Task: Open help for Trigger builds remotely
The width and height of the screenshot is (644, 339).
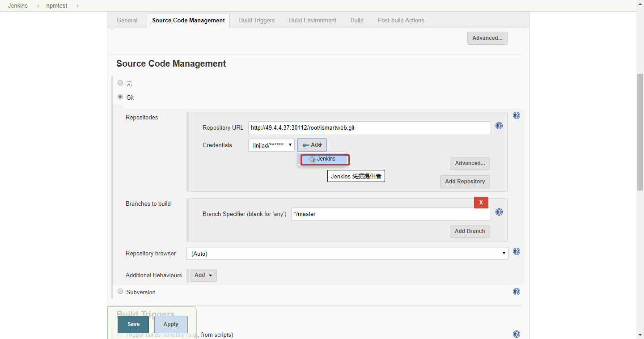Action: point(517,334)
